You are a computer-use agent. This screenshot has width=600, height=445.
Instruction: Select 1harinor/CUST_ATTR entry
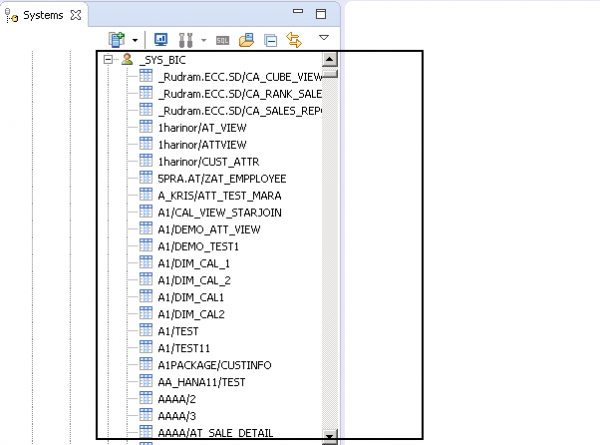click(x=209, y=161)
